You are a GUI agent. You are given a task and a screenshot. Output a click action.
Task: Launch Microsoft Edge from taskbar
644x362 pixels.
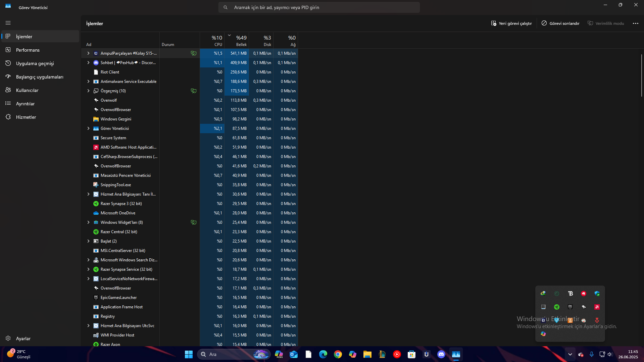point(323,354)
